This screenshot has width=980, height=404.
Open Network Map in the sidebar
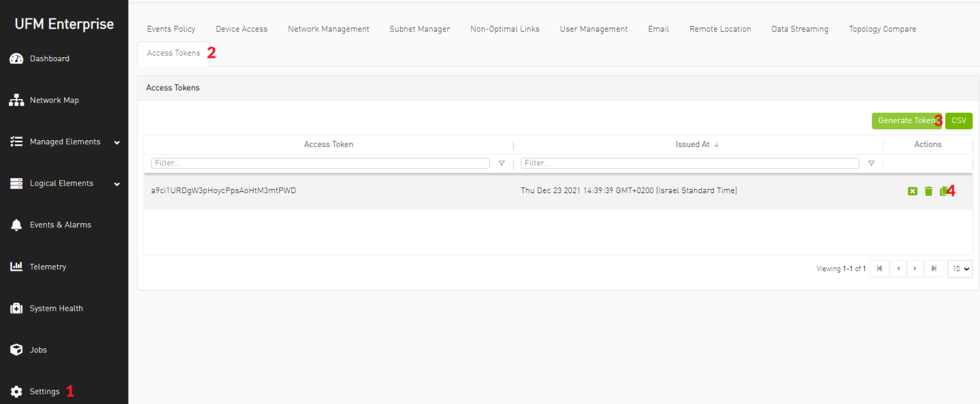(54, 100)
